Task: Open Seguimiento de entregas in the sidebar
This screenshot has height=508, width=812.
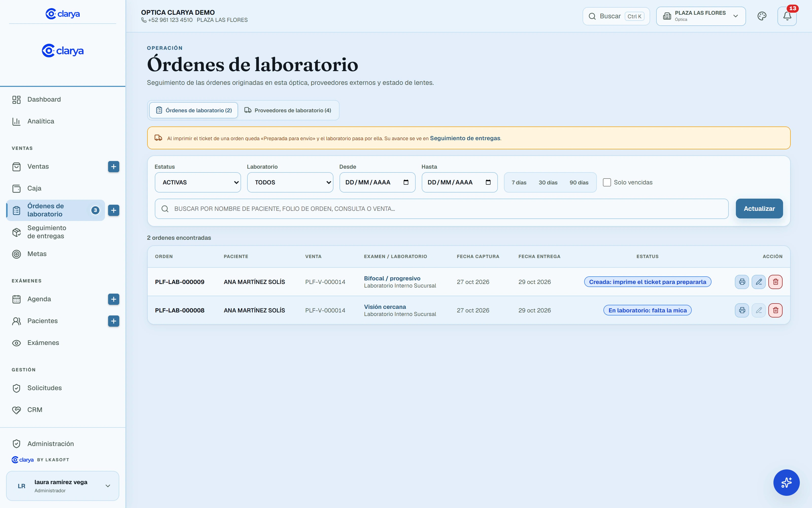Action: tap(63, 232)
